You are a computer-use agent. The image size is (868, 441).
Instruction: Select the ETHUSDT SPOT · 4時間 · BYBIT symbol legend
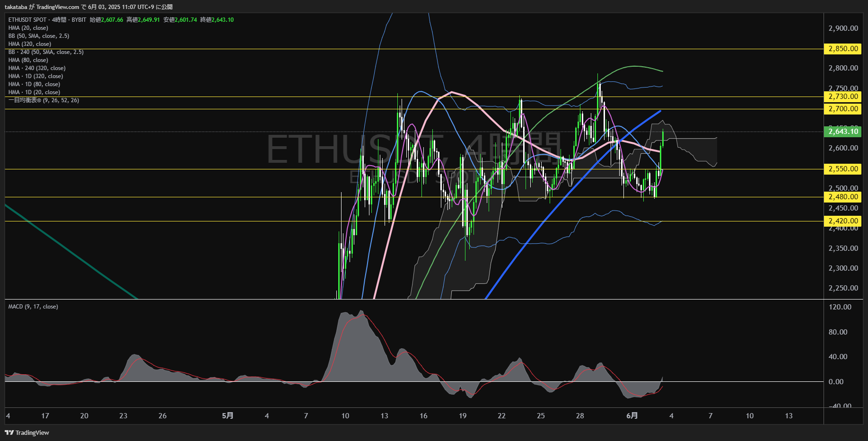[47, 20]
